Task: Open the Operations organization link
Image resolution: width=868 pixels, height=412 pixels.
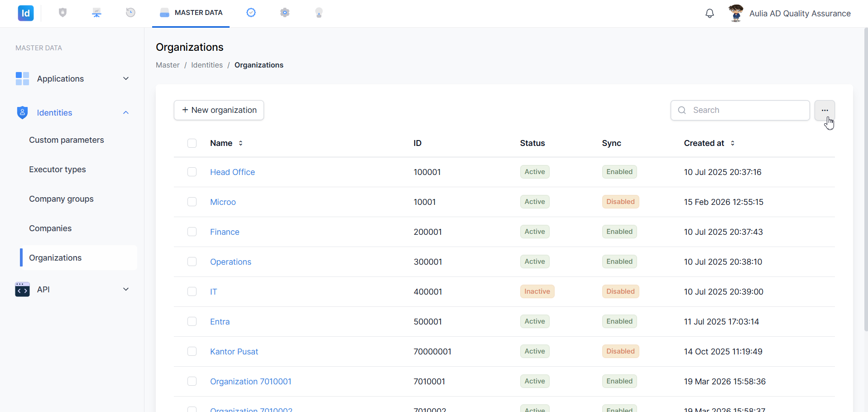Action: pyautogui.click(x=230, y=262)
